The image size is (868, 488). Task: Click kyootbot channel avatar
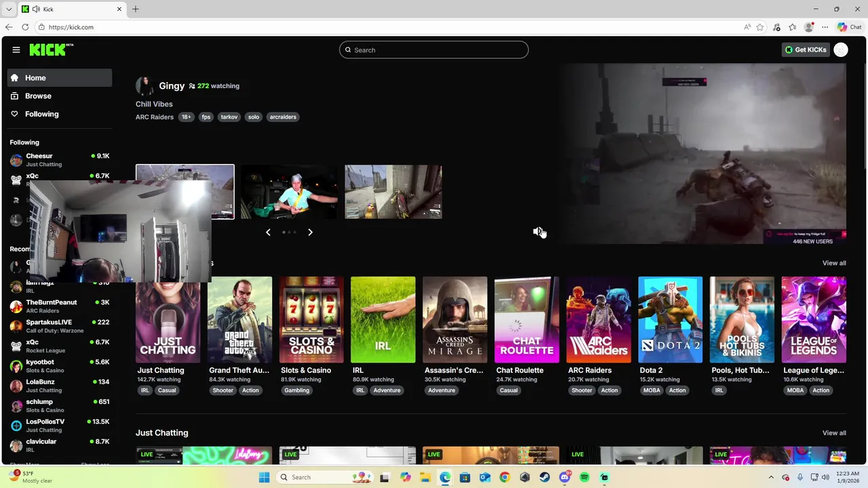click(x=16, y=366)
